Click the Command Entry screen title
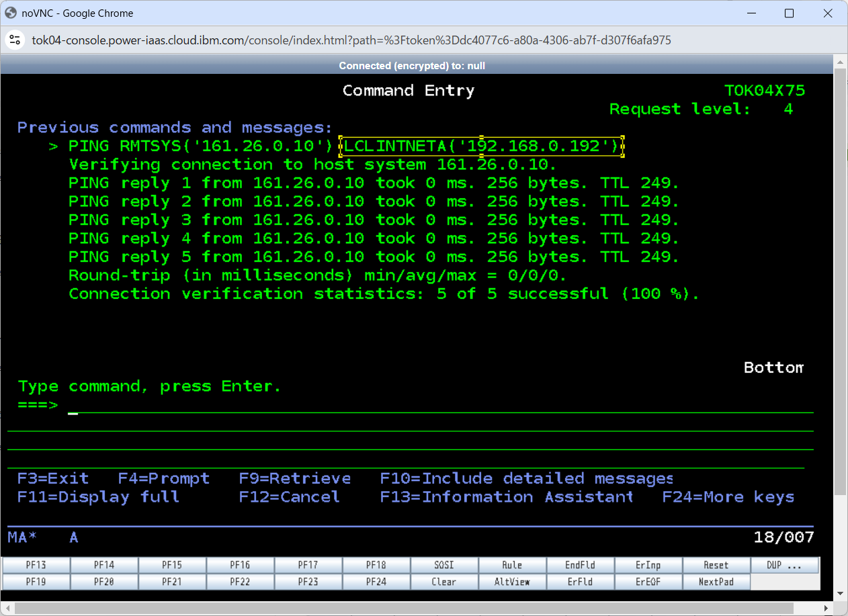 (x=409, y=91)
